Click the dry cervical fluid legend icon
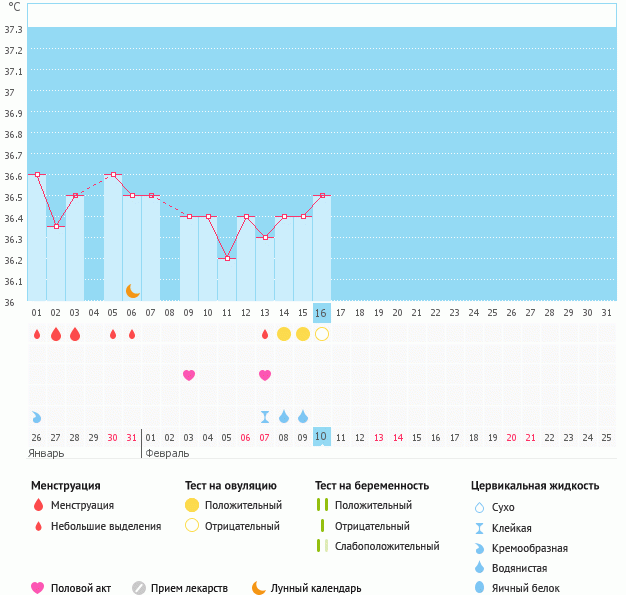 (x=479, y=507)
